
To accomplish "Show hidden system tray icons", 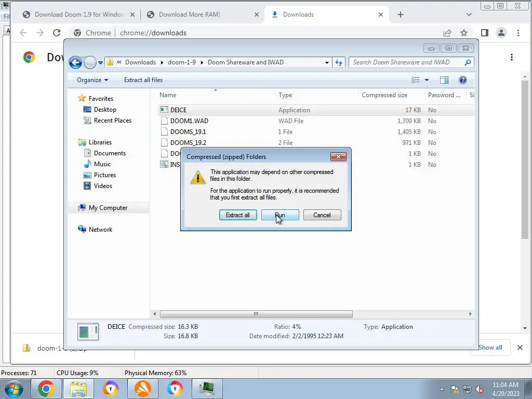I will click(442, 389).
